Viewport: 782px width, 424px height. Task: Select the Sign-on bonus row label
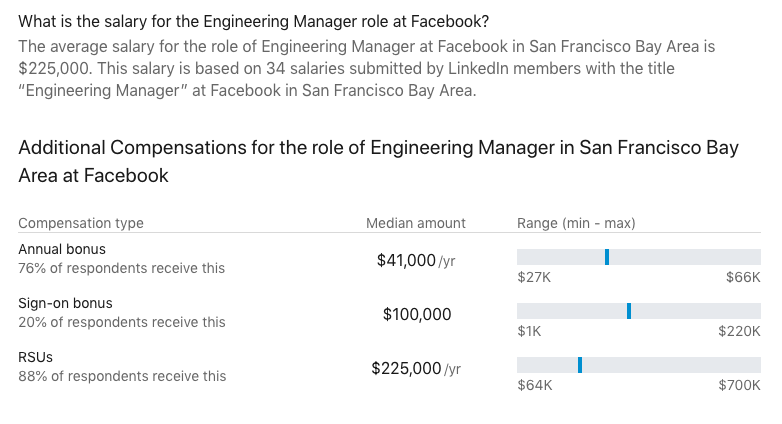click(x=65, y=303)
